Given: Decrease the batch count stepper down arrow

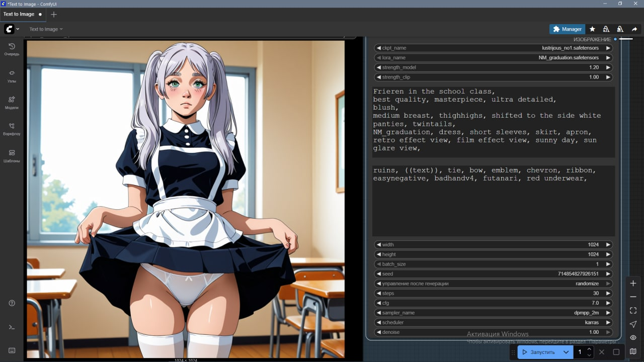Looking at the screenshot, I should point(589,355).
